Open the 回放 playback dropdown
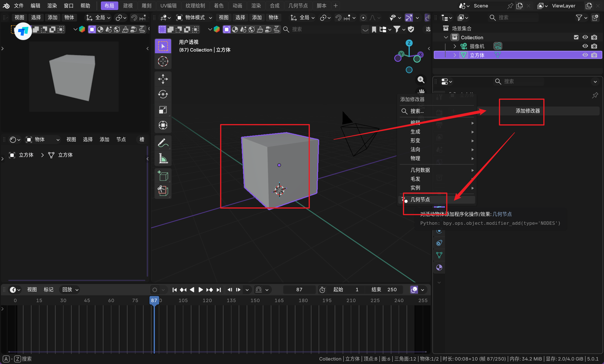The height and width of the screenshot is (364, 604). tap(70, 290)
